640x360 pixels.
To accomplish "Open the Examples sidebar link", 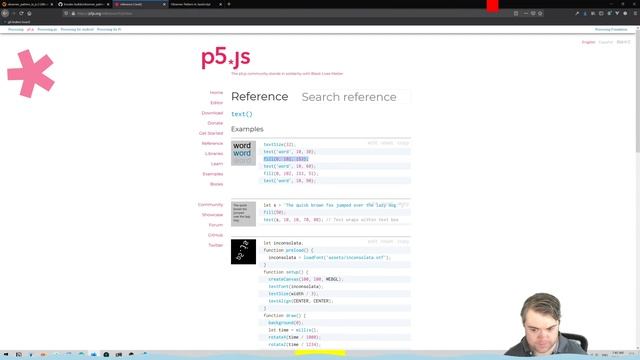I will 213,174.
